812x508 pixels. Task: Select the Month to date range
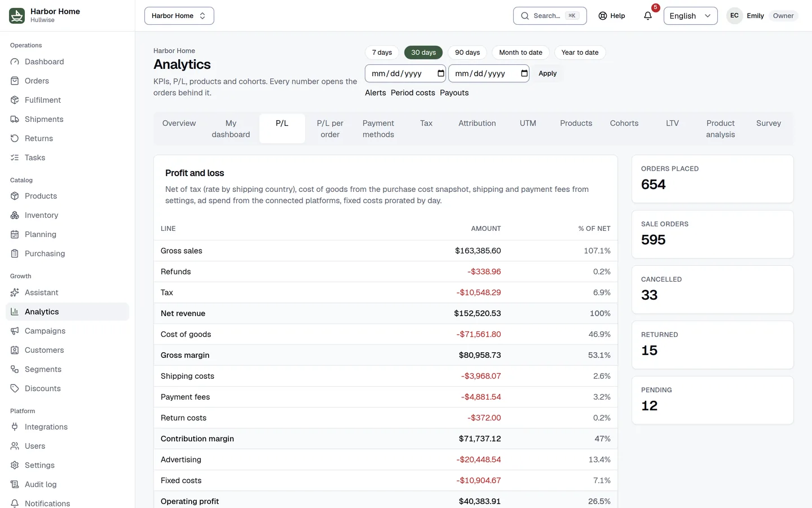coord(520,52)
